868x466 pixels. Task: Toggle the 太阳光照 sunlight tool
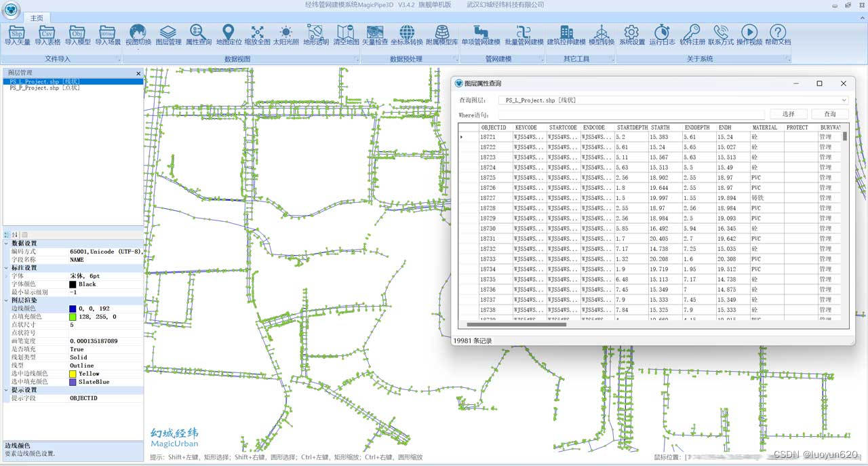tap(286, 35)
